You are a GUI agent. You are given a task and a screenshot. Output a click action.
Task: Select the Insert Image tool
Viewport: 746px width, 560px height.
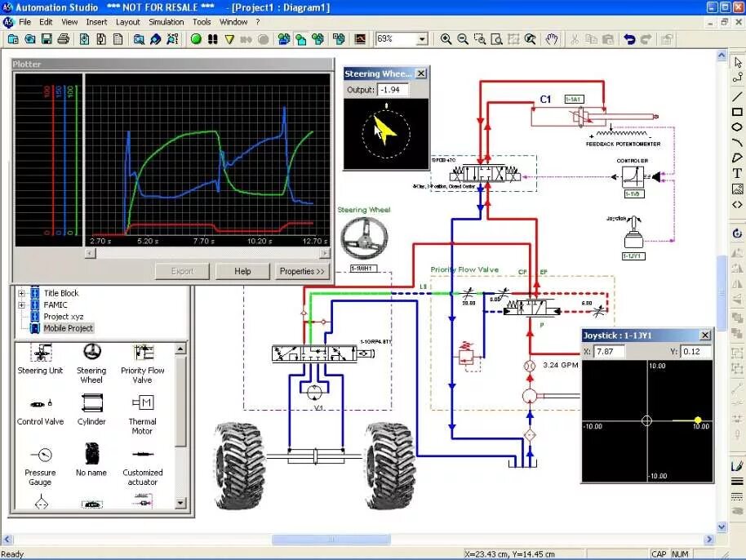click(737, 189)
